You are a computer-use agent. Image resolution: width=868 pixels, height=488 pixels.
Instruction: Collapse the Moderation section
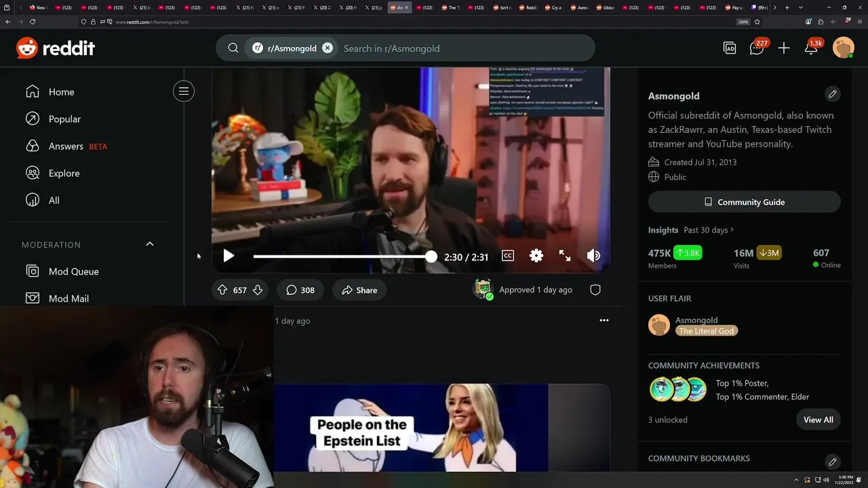[x=150, y=244]
